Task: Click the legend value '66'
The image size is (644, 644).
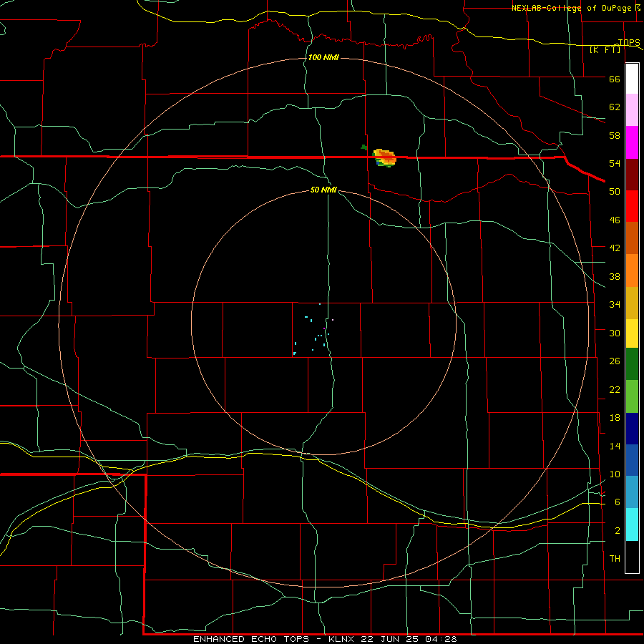Action: tap(615, 79)
